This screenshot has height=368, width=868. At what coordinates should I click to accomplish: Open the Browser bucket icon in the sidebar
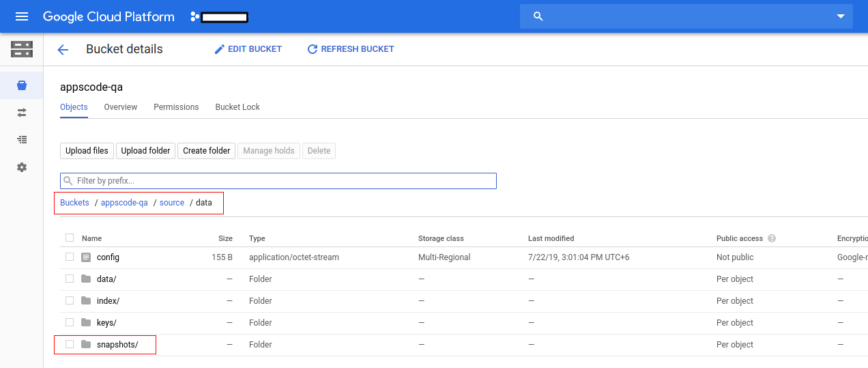click(x=22, y=85)
